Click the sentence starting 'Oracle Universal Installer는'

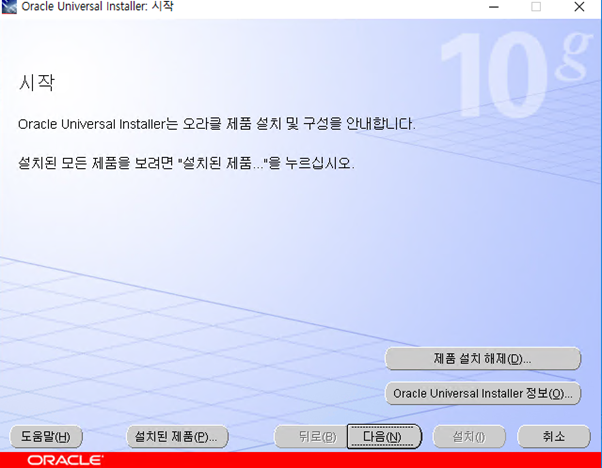click(x=217, y=124)
